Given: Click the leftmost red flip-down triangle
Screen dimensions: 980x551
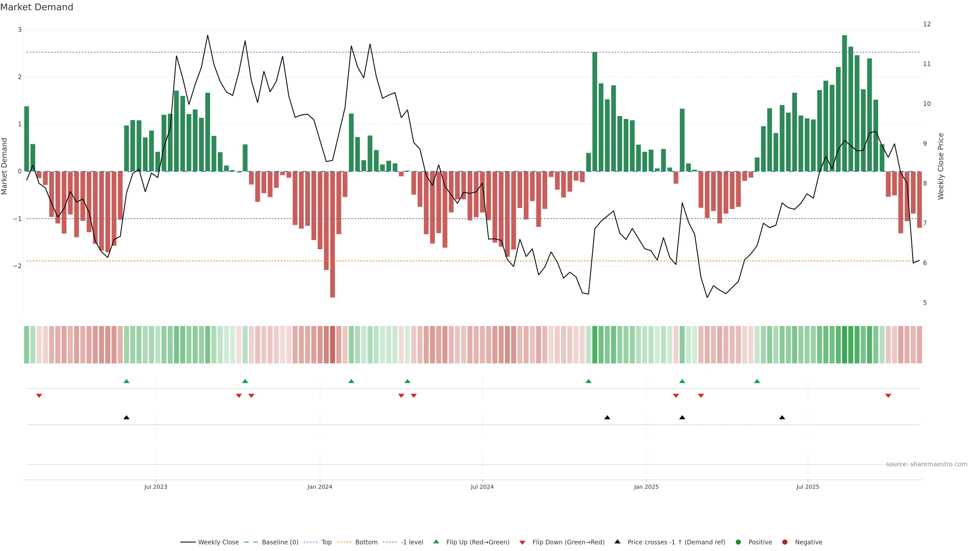Looking at the screenshot, I should pyautogui.click(x=39, y=396).
